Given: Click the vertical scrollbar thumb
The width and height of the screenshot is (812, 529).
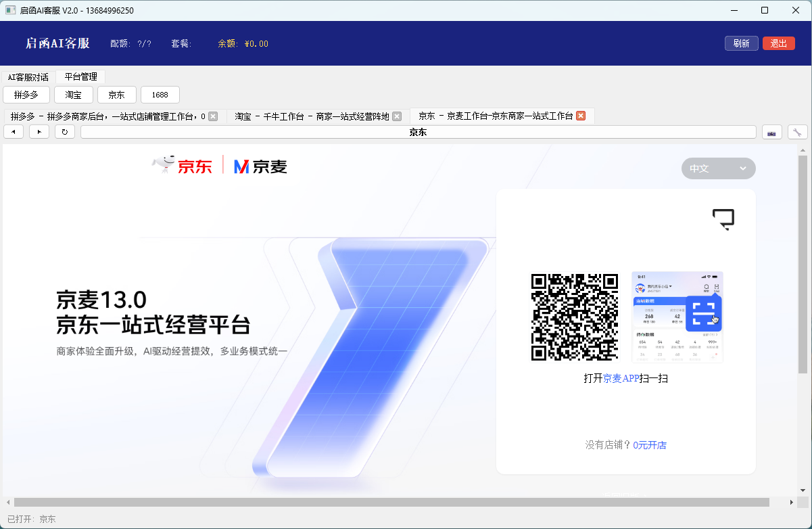Looking at the screenshot, I should 803,264.
